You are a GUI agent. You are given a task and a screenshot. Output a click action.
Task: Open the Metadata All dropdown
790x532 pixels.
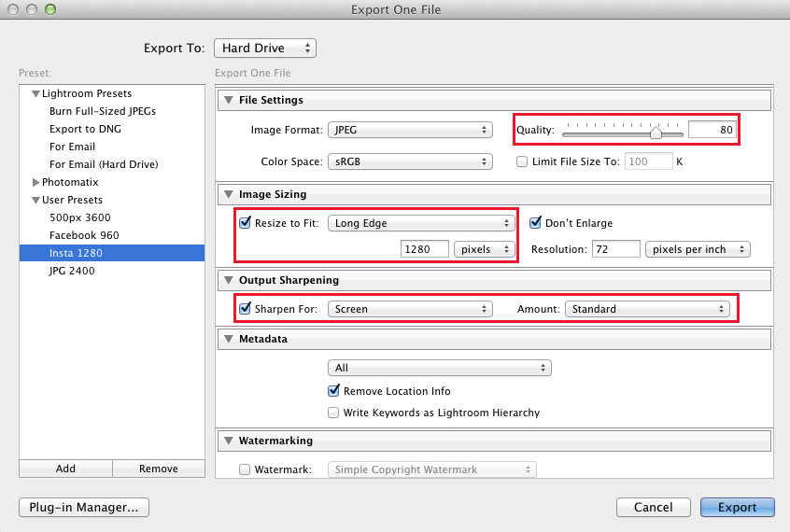click(439, 368)
